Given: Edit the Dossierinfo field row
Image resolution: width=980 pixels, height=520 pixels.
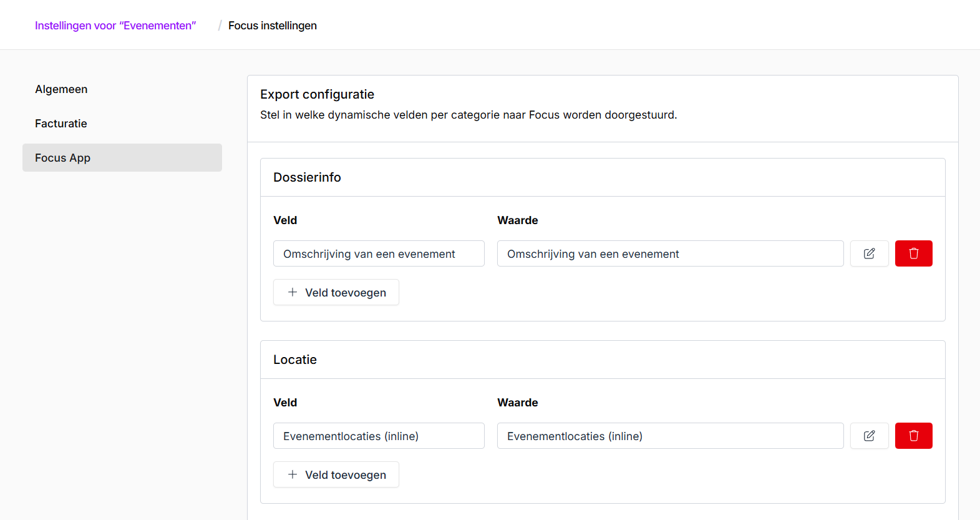Looking at the screenshot, I should (869, 253).
